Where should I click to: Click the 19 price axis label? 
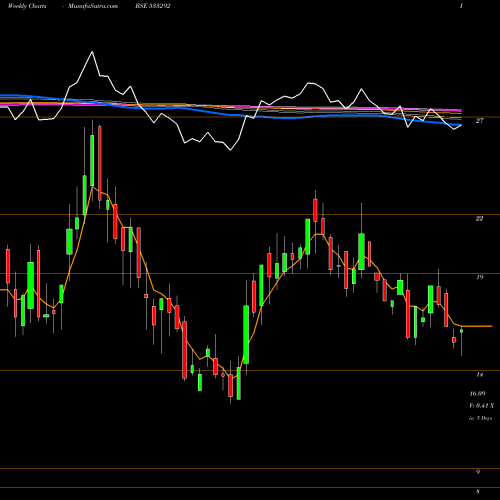[479, 277]
